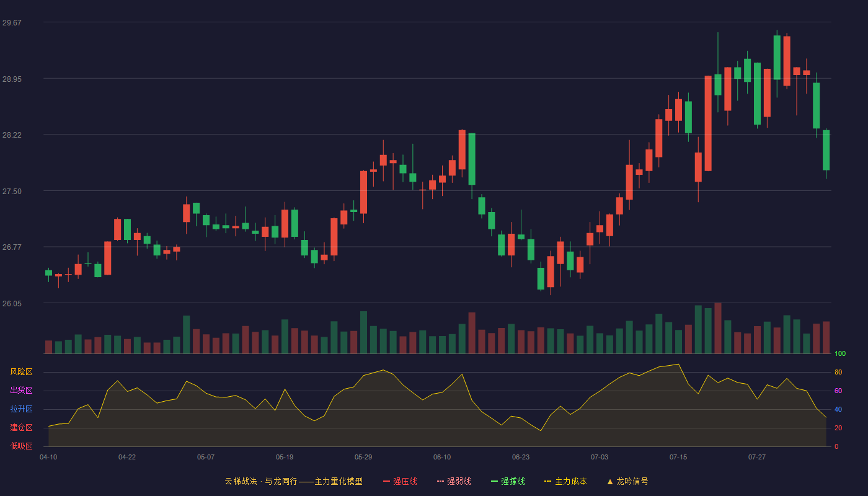Select the 28.95 price axis label
This screenshot has width=868, height=496.
12,79
